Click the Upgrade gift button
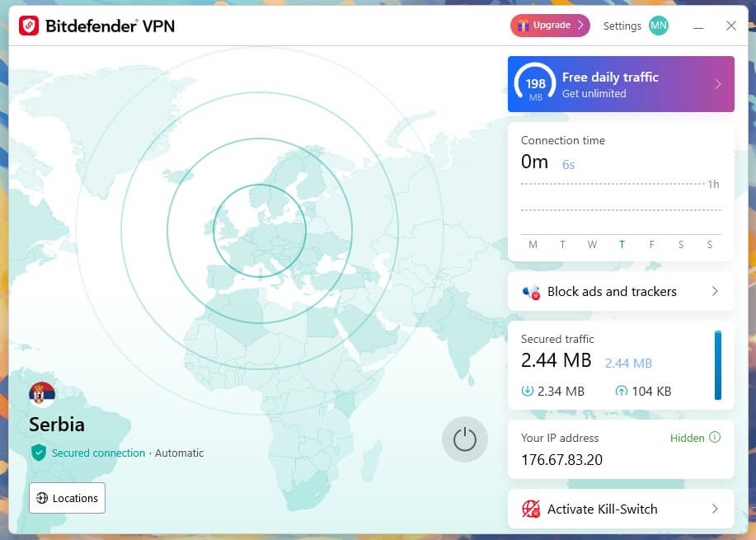This screenshot has height=540, width=756. (550, 26)
